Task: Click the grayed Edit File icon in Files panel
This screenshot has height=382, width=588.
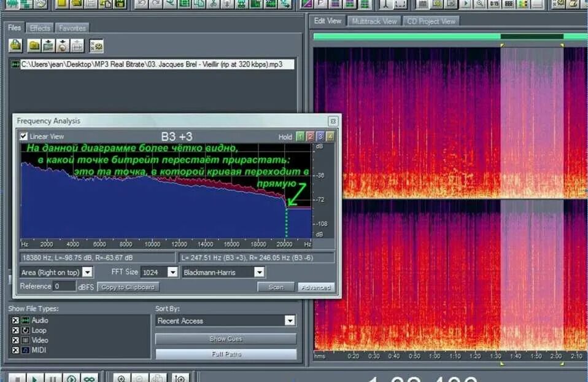Action: click(x=77, y=46)
